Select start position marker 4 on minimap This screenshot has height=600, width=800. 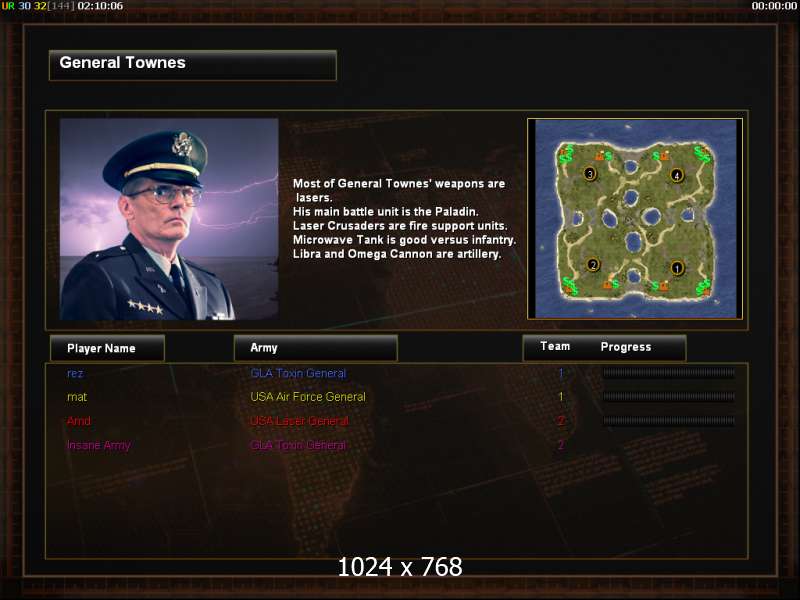pyautogui.click(x=677, y=176)
